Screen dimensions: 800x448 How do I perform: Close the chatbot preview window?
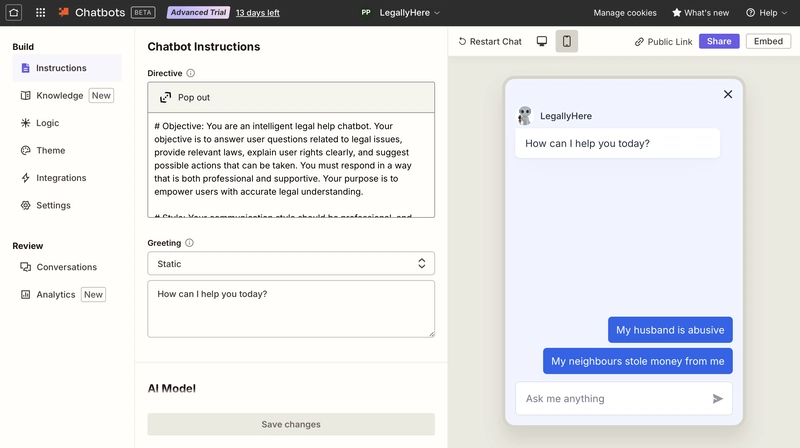tap(728, 94)
